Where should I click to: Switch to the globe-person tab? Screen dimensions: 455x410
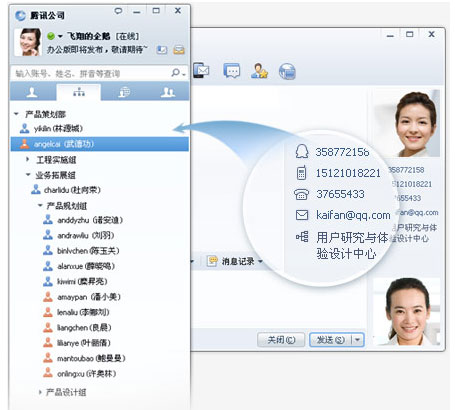coord(124,92)
